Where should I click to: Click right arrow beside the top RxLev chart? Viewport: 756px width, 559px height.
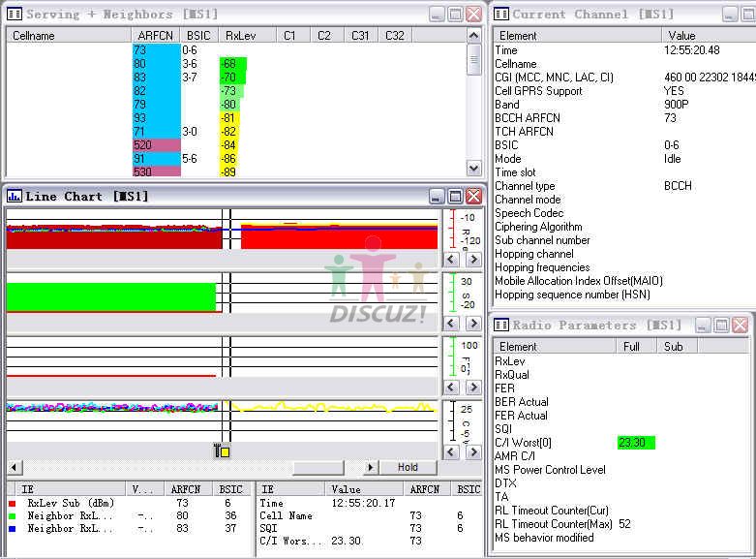tap(470, 260)
